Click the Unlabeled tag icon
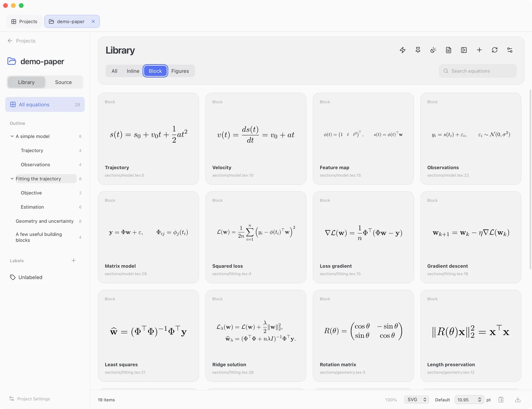 tap(13, 277)
